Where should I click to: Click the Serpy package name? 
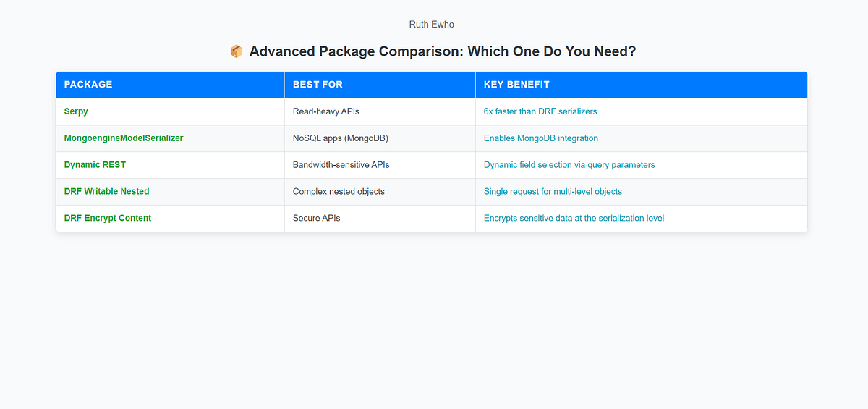76,111
